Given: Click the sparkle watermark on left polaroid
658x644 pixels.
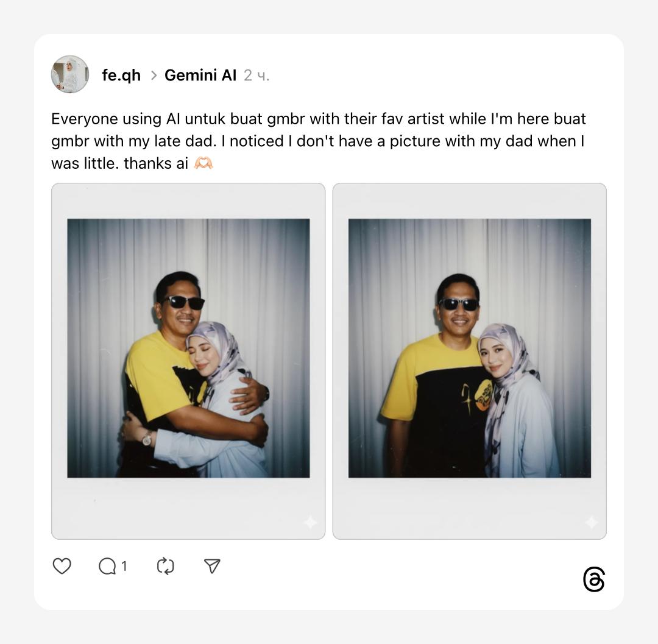Looking at the screenshot, I should 310,522.
